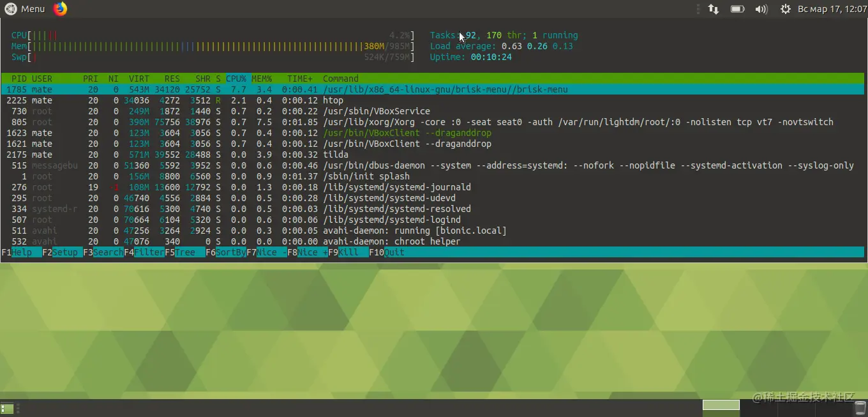The width and height of the screenshot is (868, 417).
Task: Click PID 1623 in the process list
Action: pyautogui.click(x=17, y=133)
